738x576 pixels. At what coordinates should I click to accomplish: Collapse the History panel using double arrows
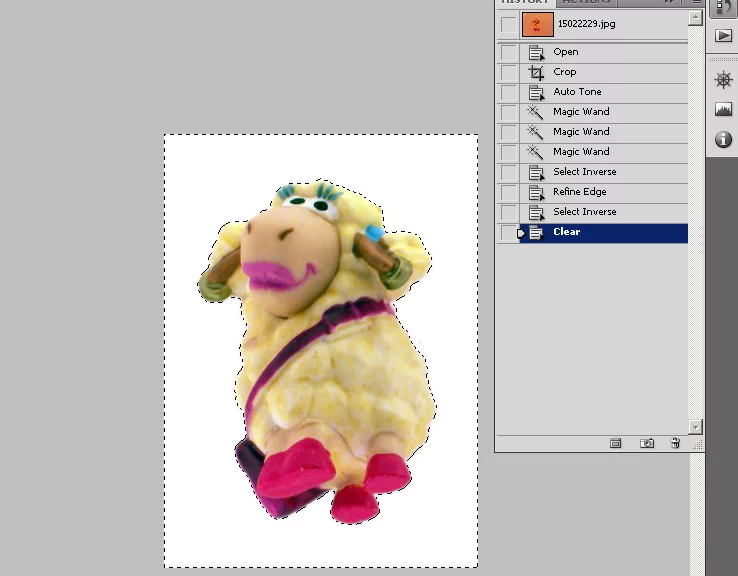669,2
